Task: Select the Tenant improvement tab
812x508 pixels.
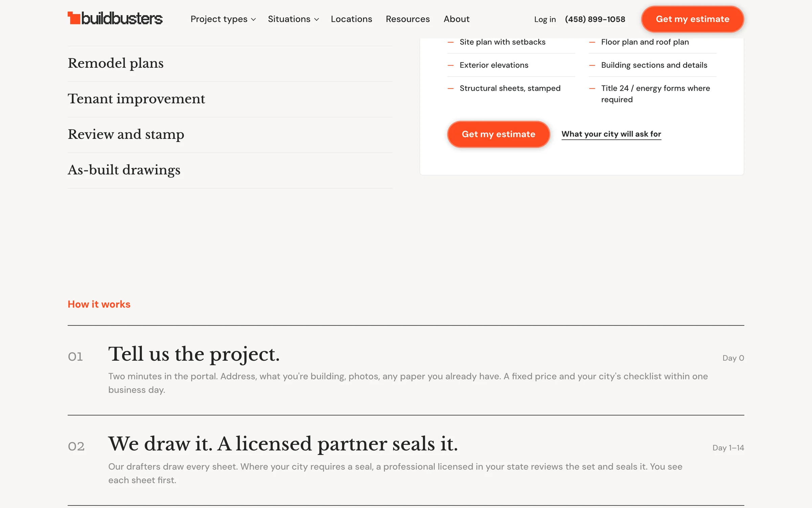Action: pyautogui.click(x=230, y=99)
